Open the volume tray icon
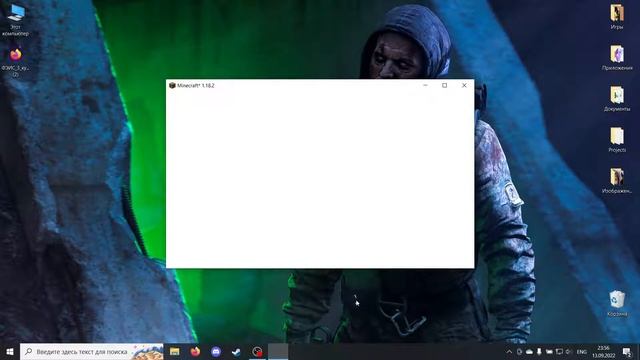The image size is (640, 360). [x=569, y=351]
